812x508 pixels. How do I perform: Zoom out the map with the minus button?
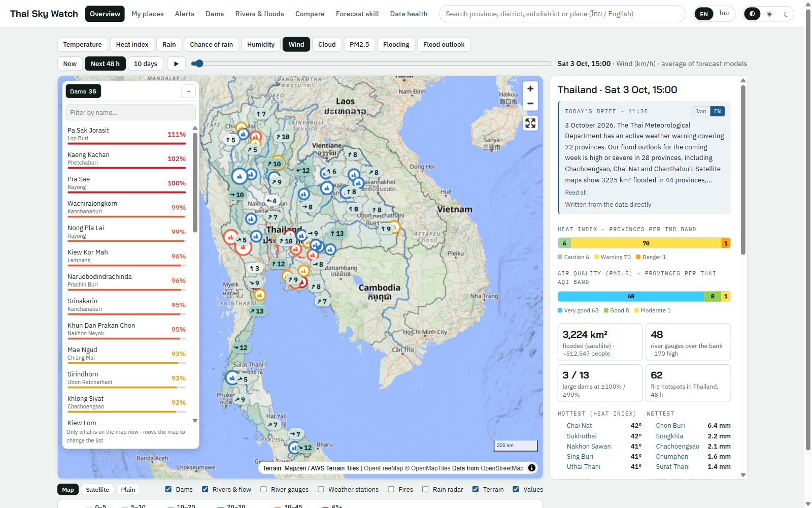click(x=530, y=103)
